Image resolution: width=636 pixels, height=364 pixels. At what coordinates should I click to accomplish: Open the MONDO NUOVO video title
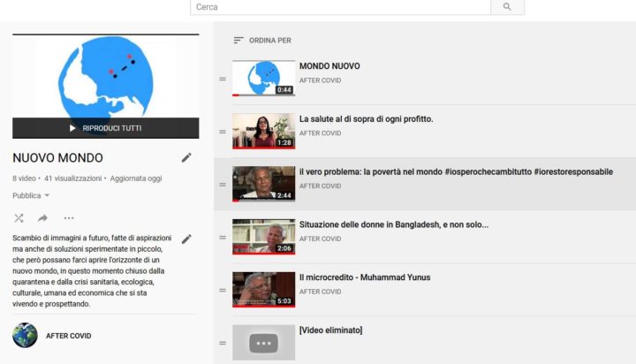coord(329,66)
